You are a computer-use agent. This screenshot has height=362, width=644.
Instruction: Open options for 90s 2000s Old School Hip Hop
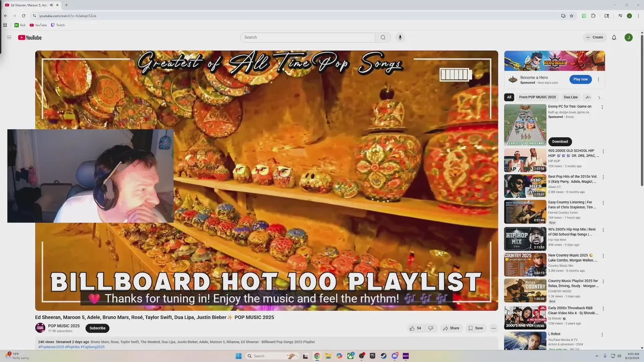click(603, 151)
